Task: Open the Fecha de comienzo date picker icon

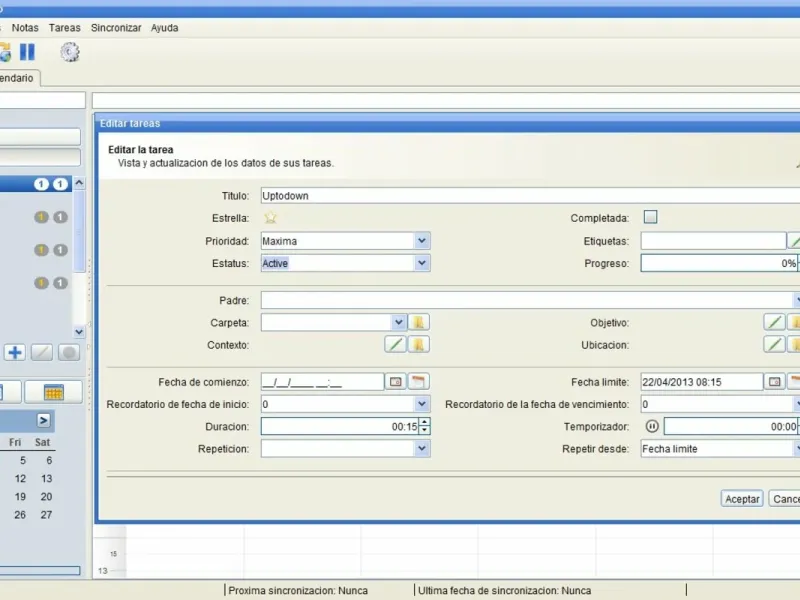Action: click(396, 382)
